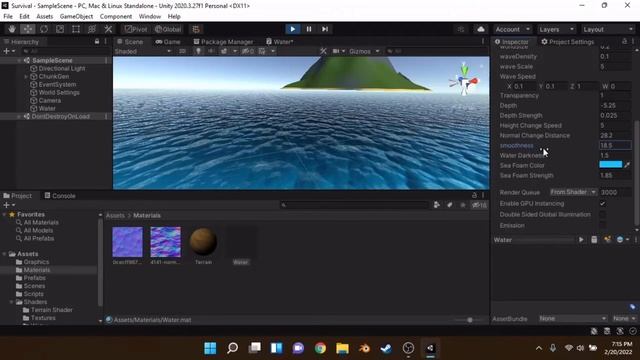The width and height of the screenshot is (640, 360).
Task: Expand DontDestroyOnLoad scene
Action: point(19,116)
